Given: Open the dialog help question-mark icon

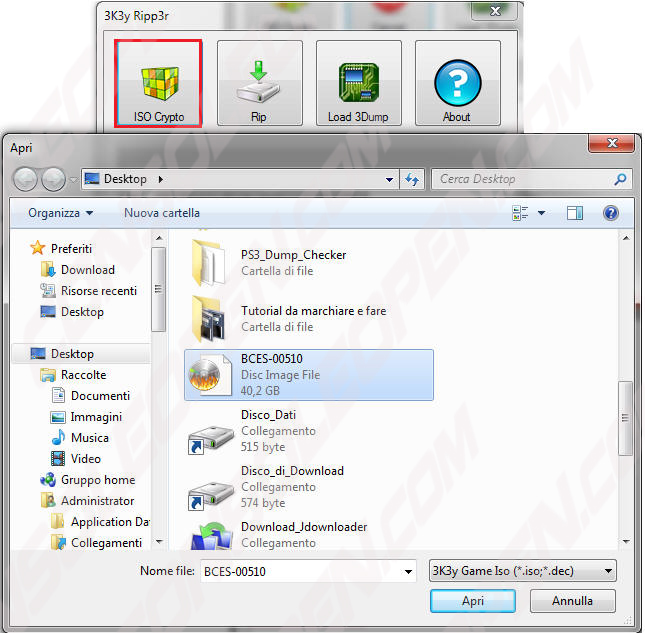Looking at the screenshot, I should (x=611, y=213).
